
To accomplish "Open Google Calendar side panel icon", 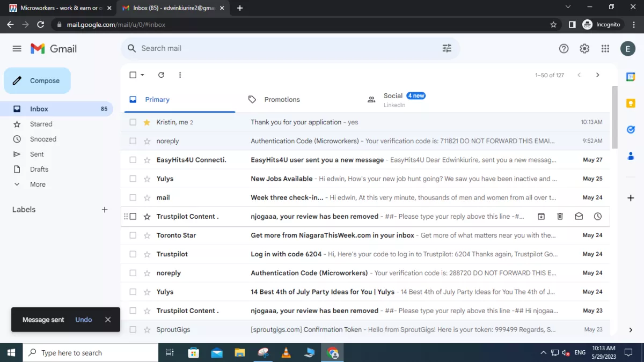I will (631, 77).
